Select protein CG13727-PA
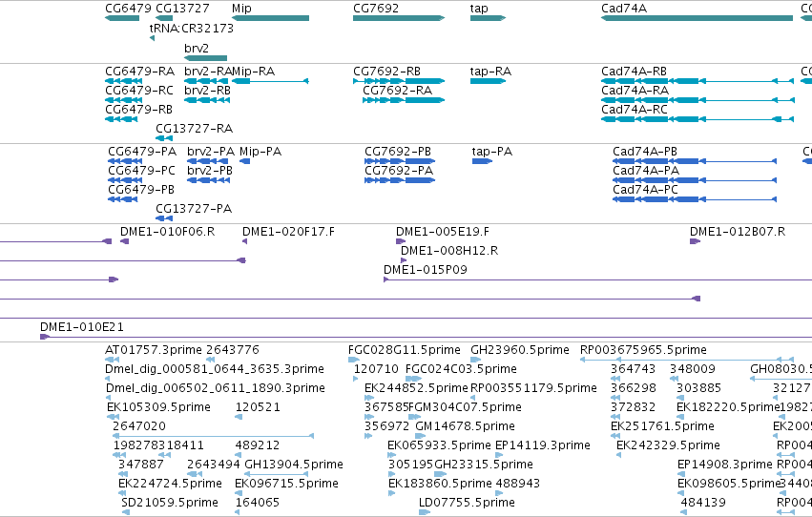The image size is (812, 517). (164, 218)
